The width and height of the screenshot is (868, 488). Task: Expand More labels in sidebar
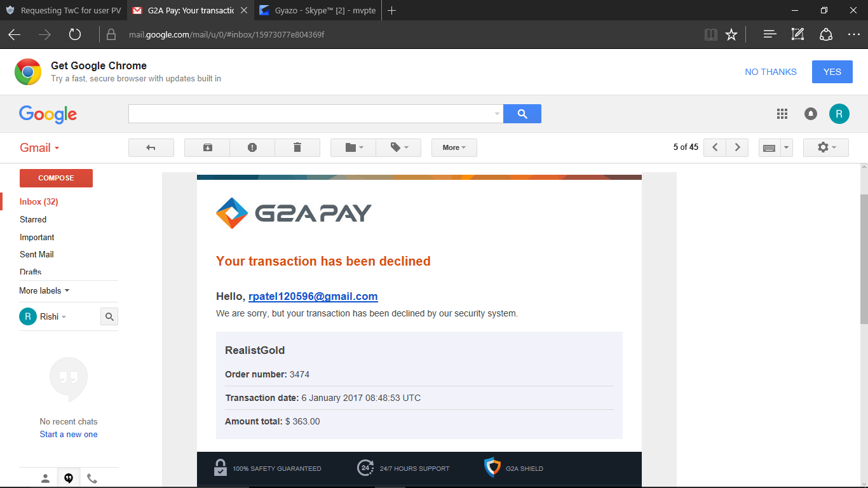coord(44,290)
